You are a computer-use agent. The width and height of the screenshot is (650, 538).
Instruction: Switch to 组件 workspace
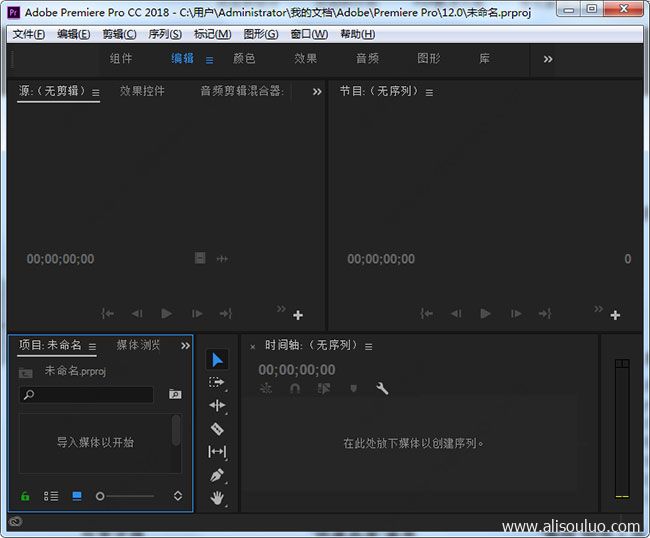click(121, 58)
